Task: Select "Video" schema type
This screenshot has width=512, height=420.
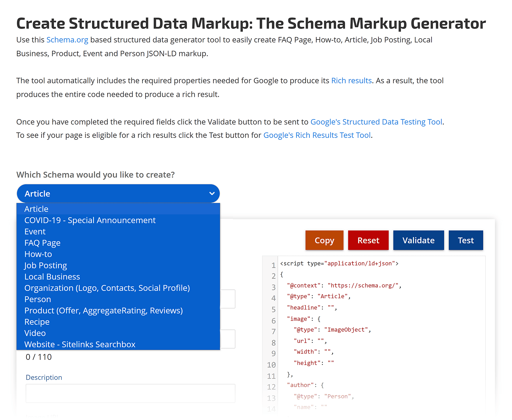Action: (x=35, y=333)
